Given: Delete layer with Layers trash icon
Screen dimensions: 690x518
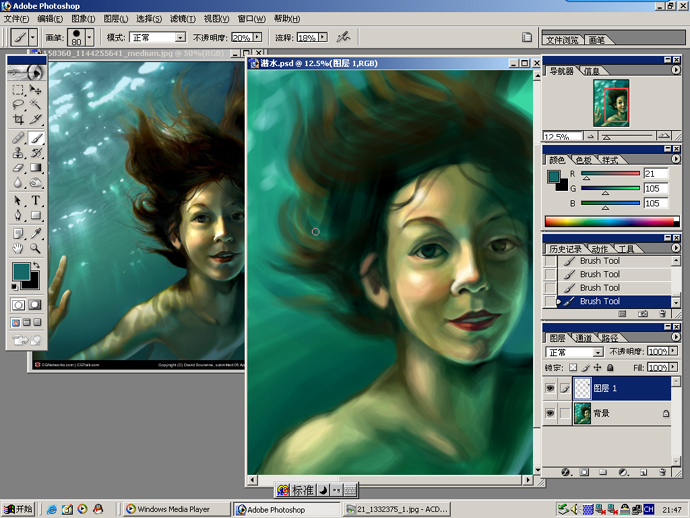Looking at the screenshot, I should tap(663, 472).
